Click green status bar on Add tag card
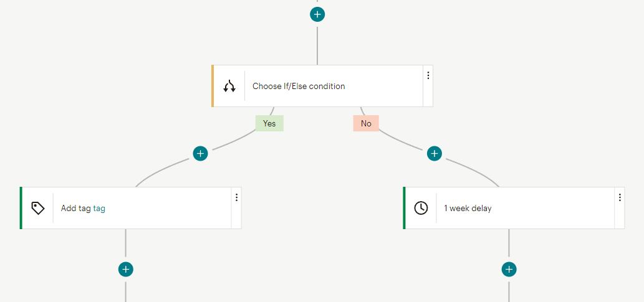 (21, 207)
